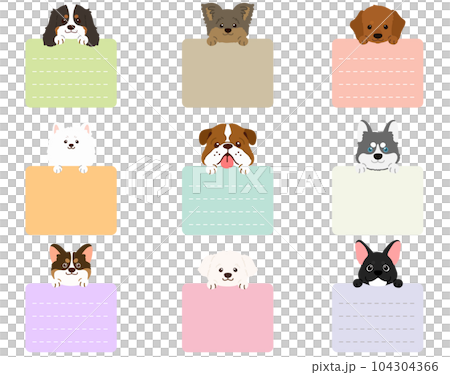This screenshot has width=450, height=375.
Task: Click the fluffy white Maltese puppy
Action: coord(228,270)
